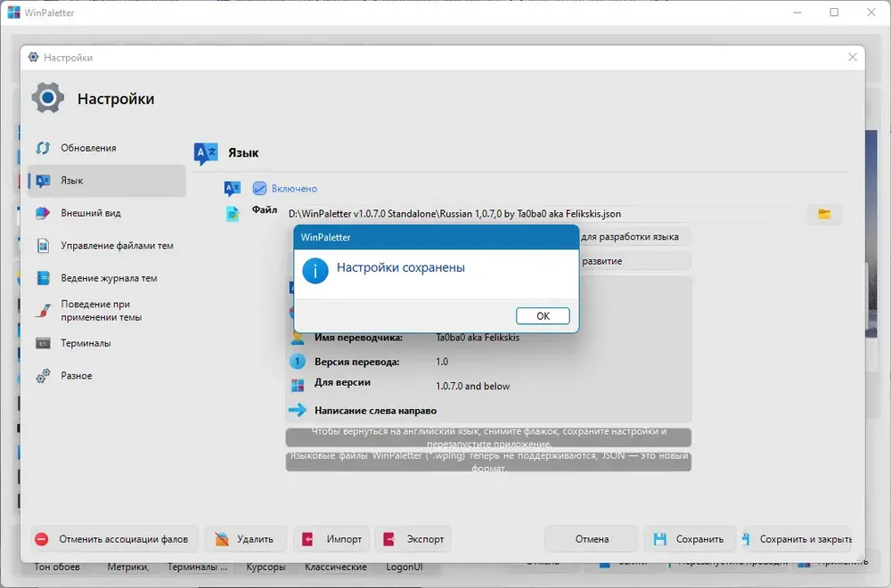Open the Разное settings section
891x588 pixels.
107,376
